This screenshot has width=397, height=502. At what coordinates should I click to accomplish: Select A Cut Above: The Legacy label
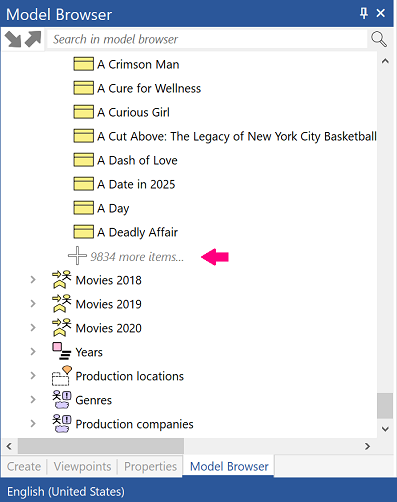coord(237,136)
